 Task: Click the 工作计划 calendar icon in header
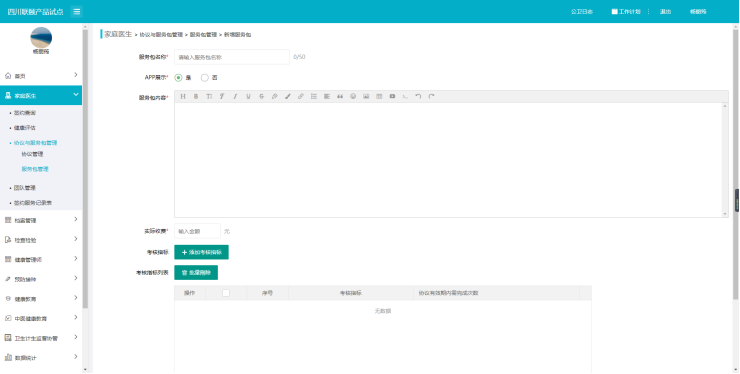pyautogui.click(x=614, y=12)
